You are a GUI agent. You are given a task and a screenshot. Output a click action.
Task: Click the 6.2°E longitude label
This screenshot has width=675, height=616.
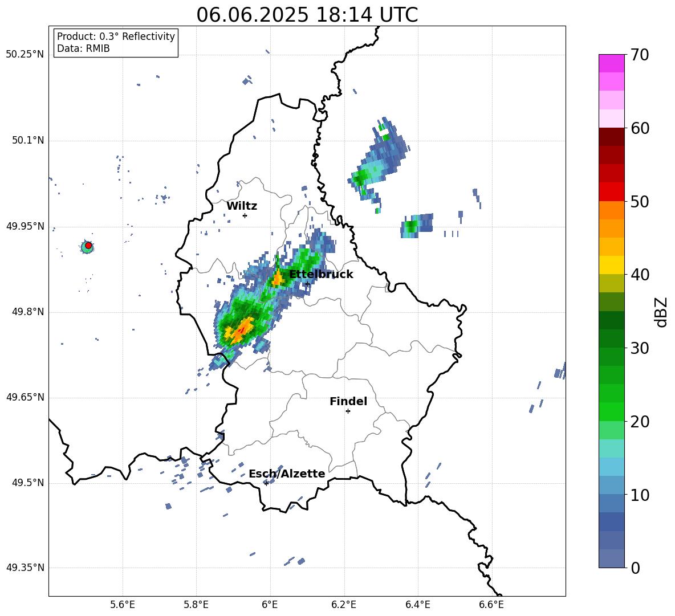coord(344,605)
